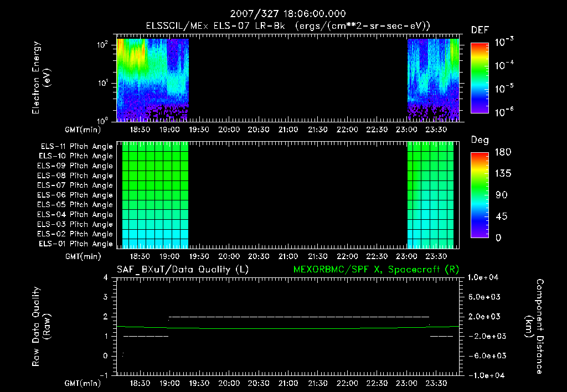Click the Electron Energy (eV) axis label
Screen dimensions: 567x392
pos(41,78)
